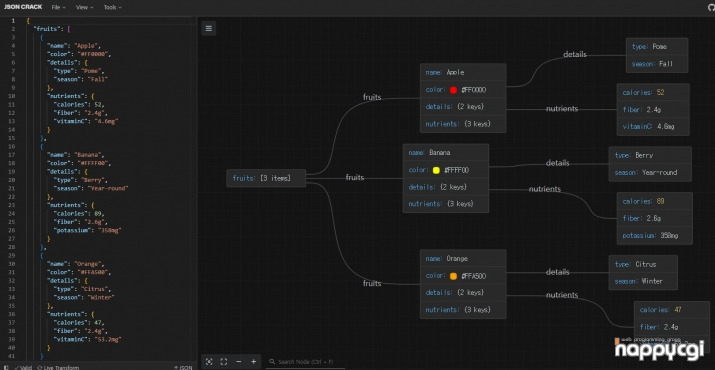Open the hamburger menu on the graph canvas
This screenshot has height=370, width=715.
pyautogui.click(x=208, y=28)
